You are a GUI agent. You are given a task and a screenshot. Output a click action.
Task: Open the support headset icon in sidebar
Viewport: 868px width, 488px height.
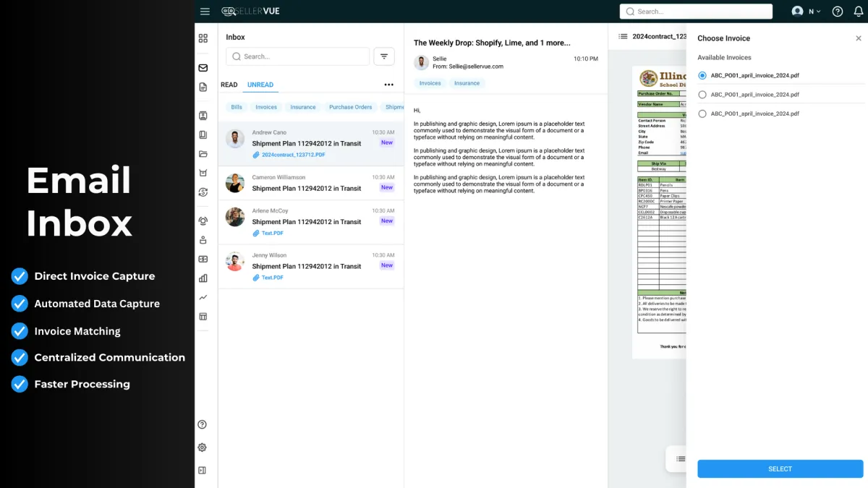pos(203,221)
